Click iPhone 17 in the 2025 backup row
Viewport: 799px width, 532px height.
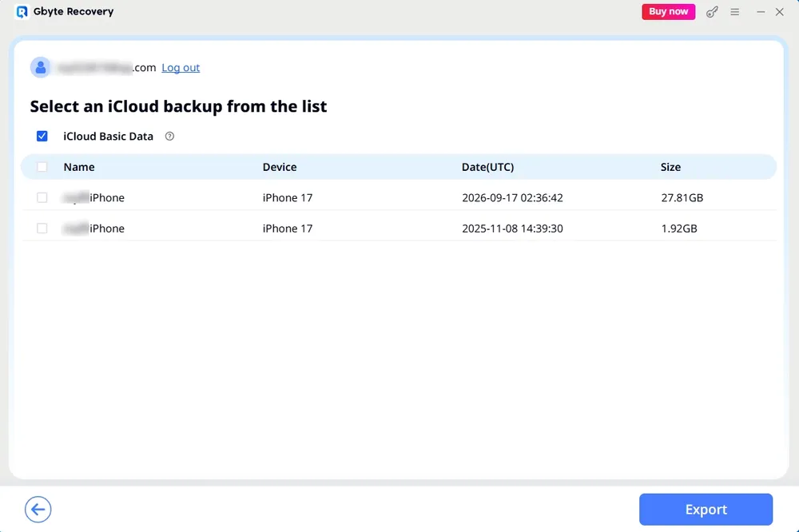(x=288, y=228)
